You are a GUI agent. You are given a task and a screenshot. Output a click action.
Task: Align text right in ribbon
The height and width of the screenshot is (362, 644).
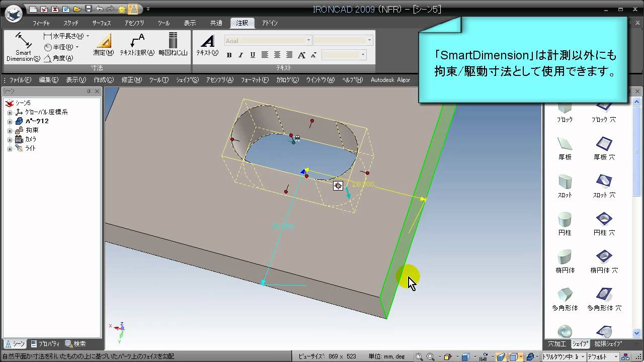point(289,55)
